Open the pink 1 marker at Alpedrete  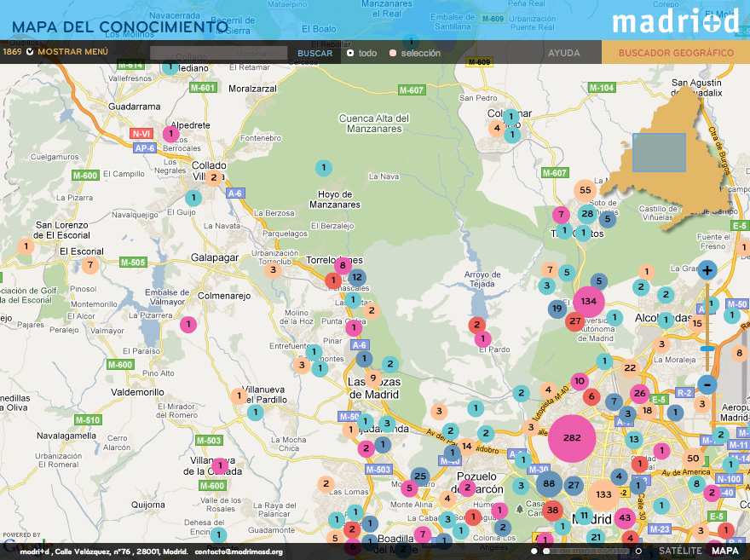(x=170, y=134)
